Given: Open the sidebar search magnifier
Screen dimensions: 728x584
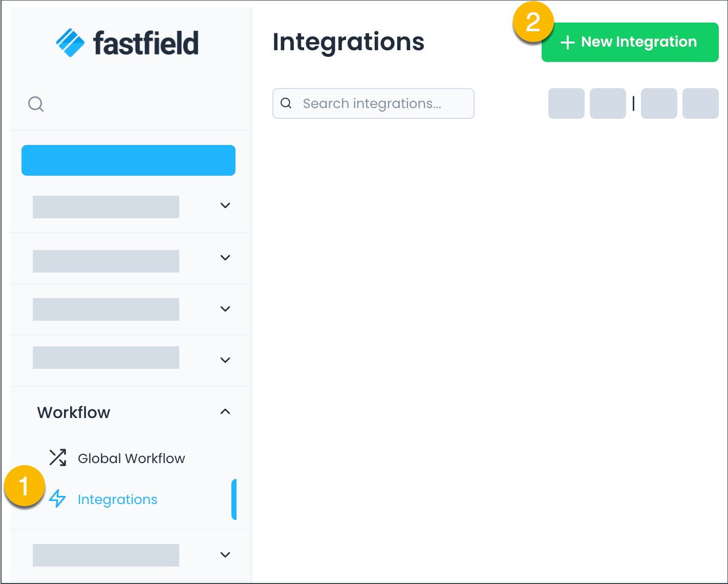Looking at the screenshot, I should (x=35, y=103).
